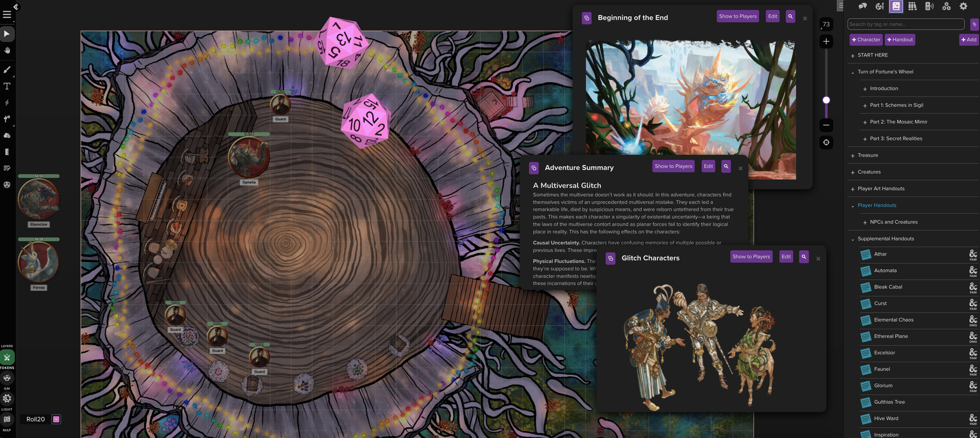This screenshot has height=438, width=980.
Task: Show Beginning of the End to Players
Action: pyautogui.click(x=737, y=16)
